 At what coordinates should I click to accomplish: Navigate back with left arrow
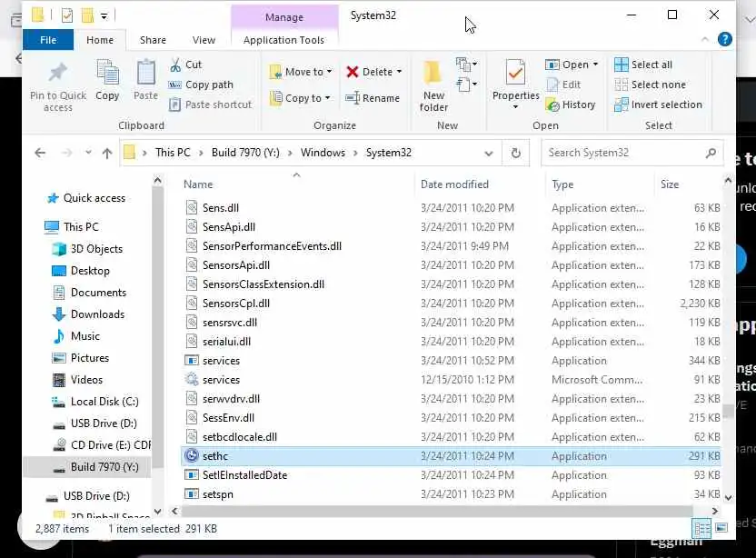[41, 153]
